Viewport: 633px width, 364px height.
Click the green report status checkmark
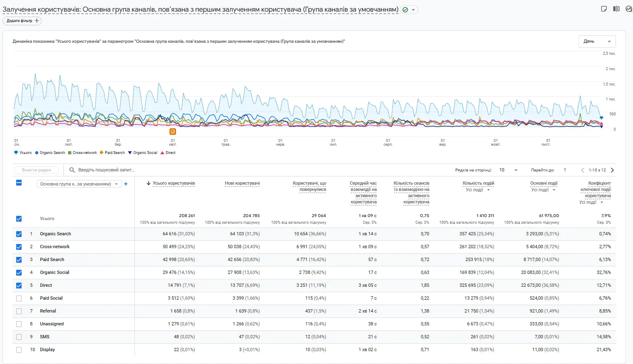pos(406,10)
